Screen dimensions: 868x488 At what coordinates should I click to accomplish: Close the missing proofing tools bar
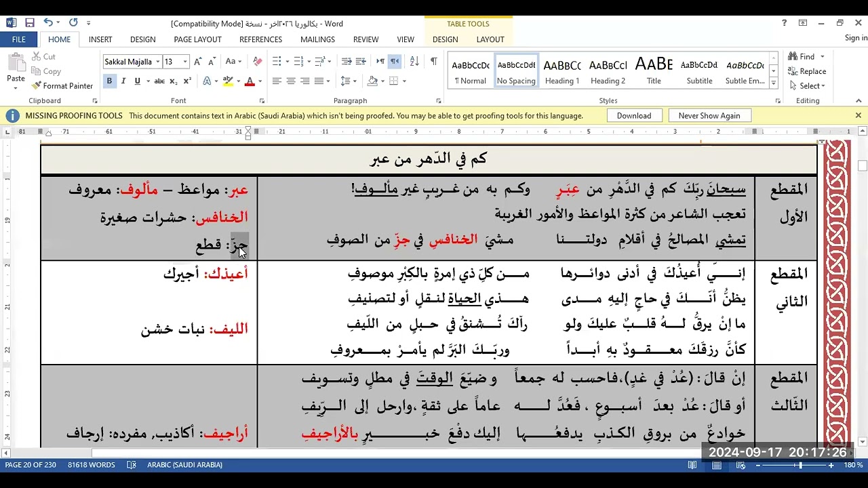pos(858,116)
